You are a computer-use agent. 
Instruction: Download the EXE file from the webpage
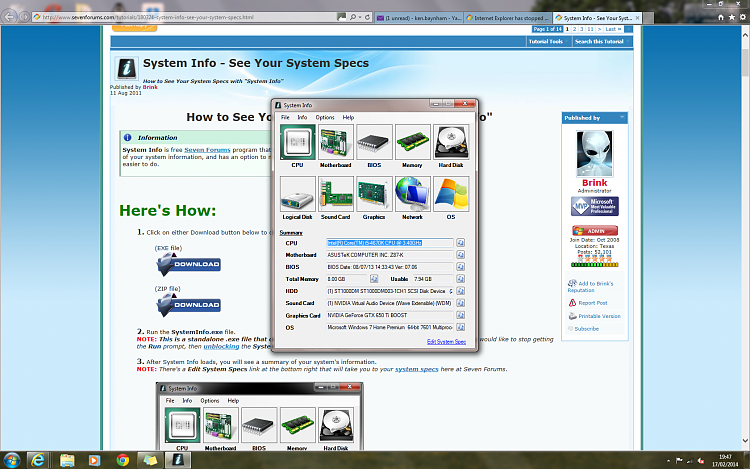tap(189, 264)
